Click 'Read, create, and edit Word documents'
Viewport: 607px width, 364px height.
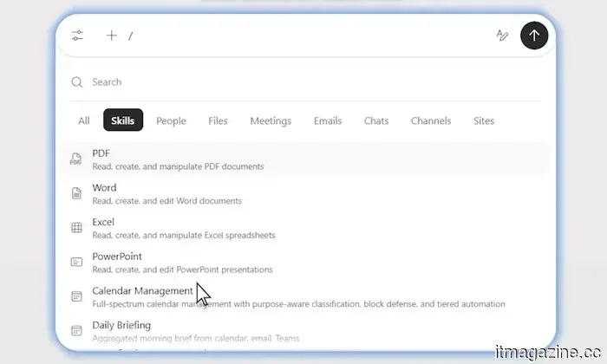[x=166, y=201]
